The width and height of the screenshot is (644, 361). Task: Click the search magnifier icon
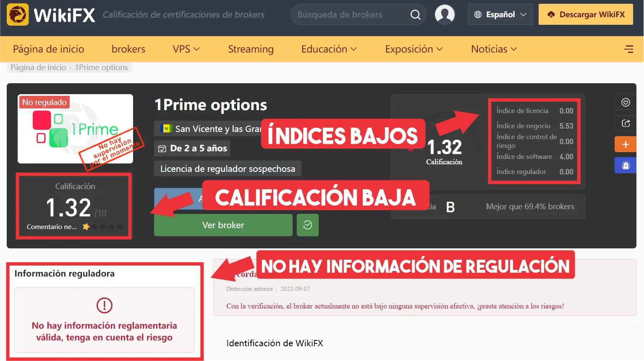coord(415,15)
